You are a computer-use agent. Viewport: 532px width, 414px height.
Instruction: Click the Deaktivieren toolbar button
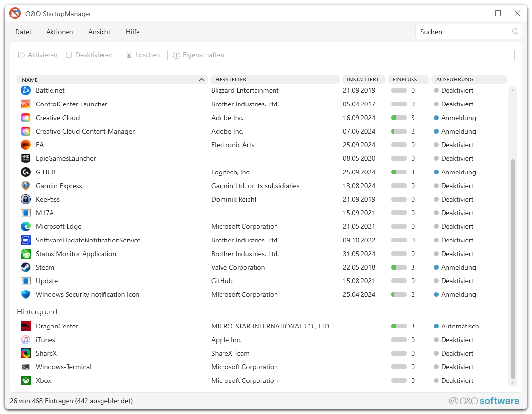coord(89,55)
